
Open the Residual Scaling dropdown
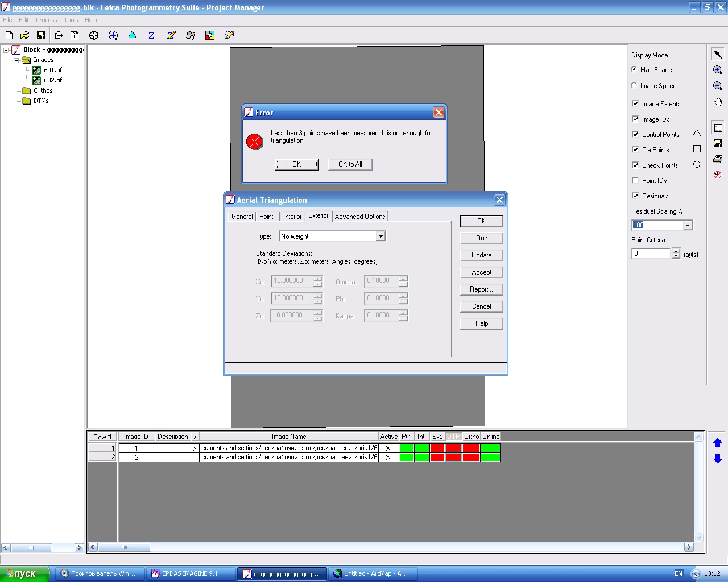coord(688,226)
